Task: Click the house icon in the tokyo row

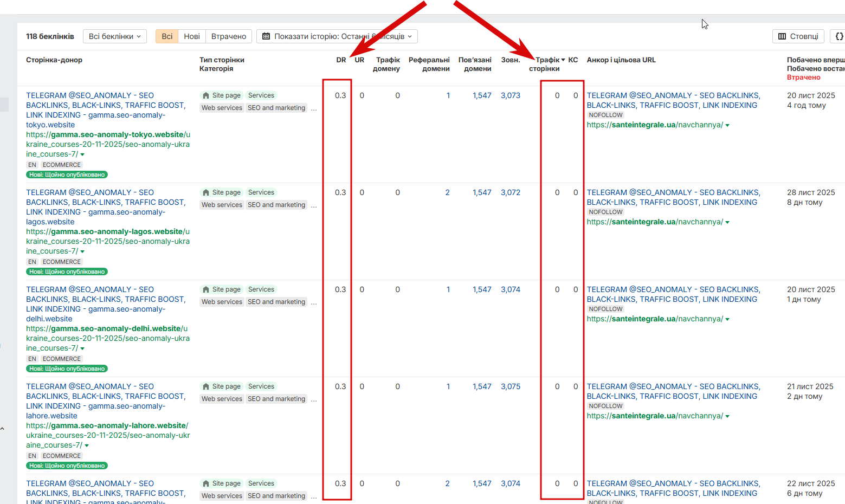Action: pos(205,95)
